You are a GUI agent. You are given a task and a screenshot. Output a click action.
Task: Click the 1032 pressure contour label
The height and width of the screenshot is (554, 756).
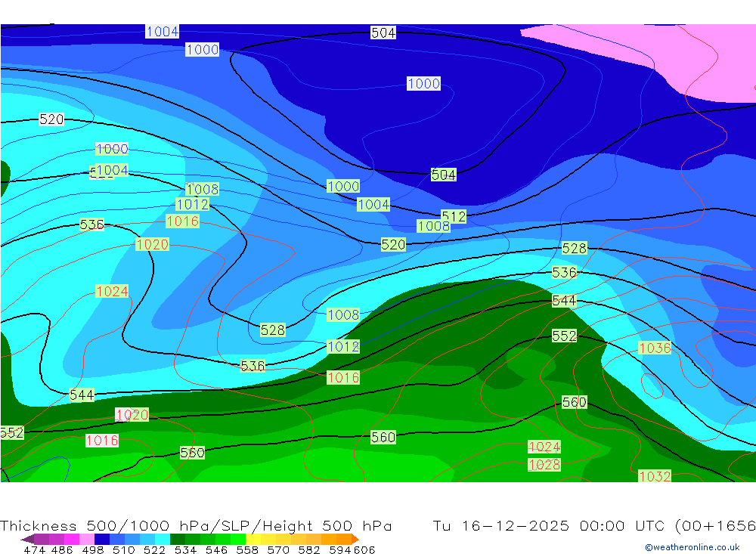tap(655, 476)
